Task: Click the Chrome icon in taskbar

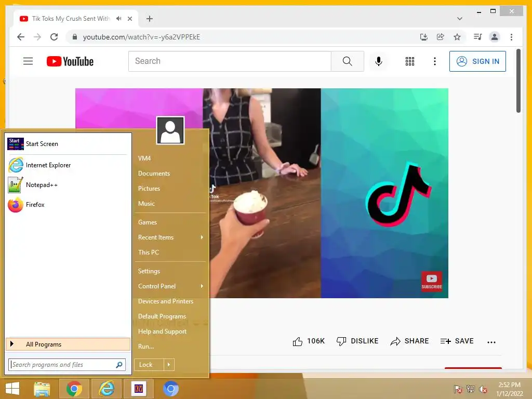Action: tap(74, 389)
